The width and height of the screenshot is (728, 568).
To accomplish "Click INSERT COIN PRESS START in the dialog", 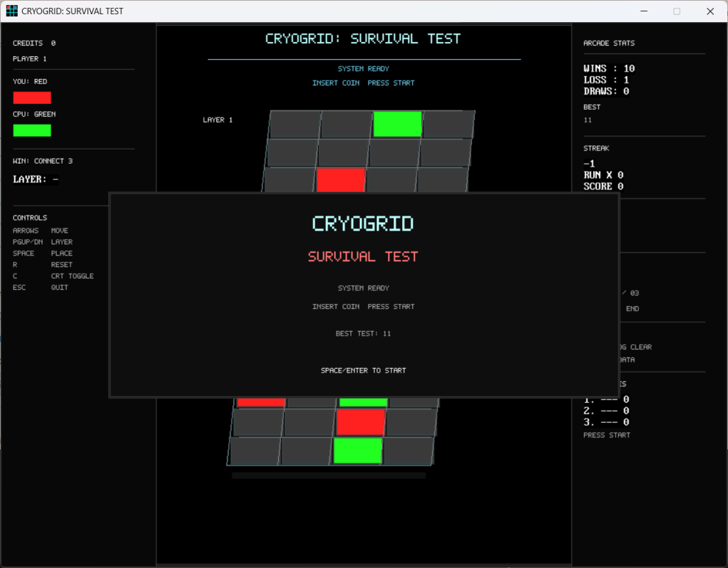I will (363, 307).
